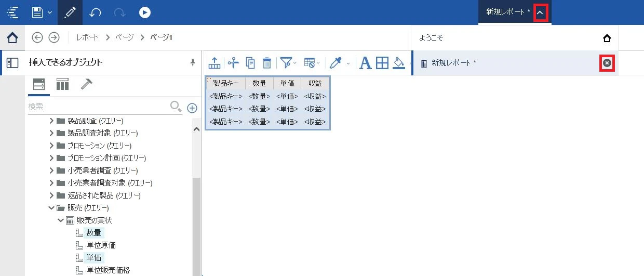644x276 pixels.
Task: Click the save disk icon
Action: pyautogui.click(x=37, y=12)
